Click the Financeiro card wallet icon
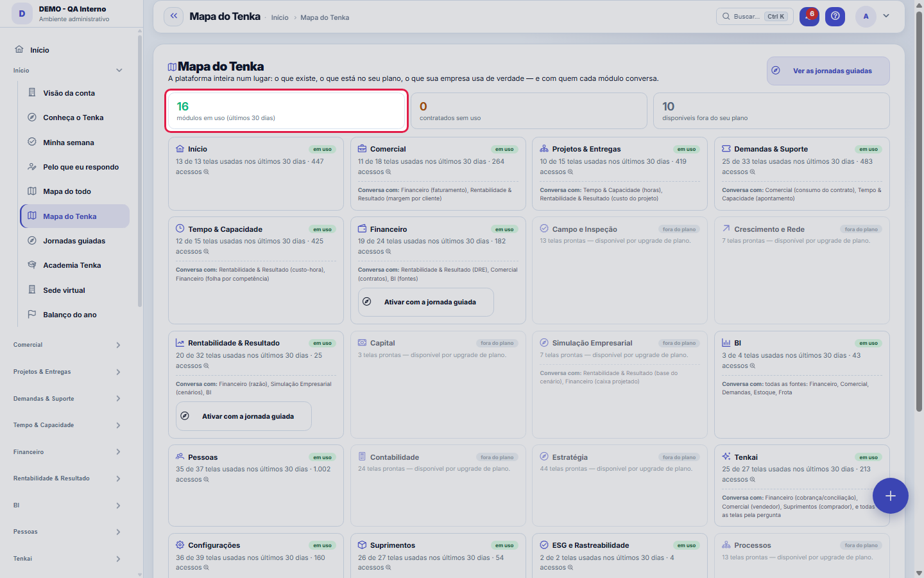This screenshot has width=924, height=578. [362, 229]
